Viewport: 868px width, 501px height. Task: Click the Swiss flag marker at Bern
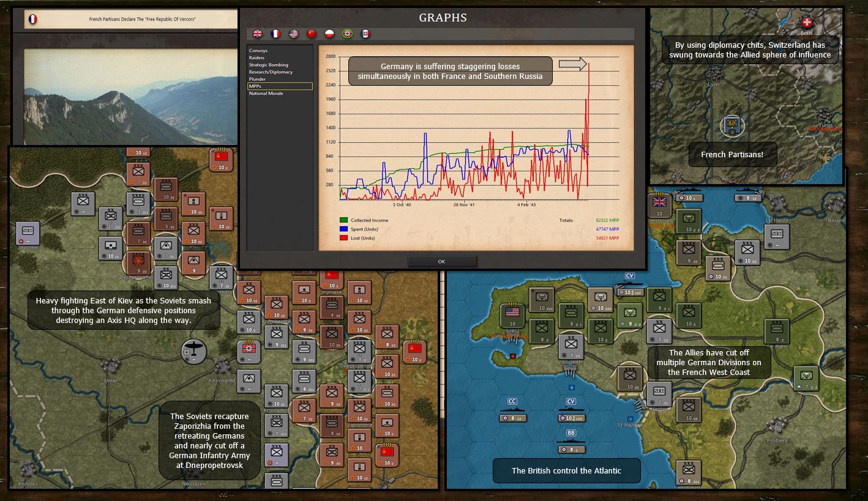click(x=807, y=22)
